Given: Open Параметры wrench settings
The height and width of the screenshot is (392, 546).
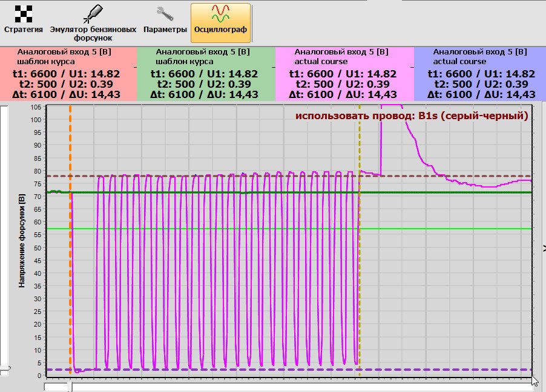Looking at the screenshot, I should click(165, 19).
